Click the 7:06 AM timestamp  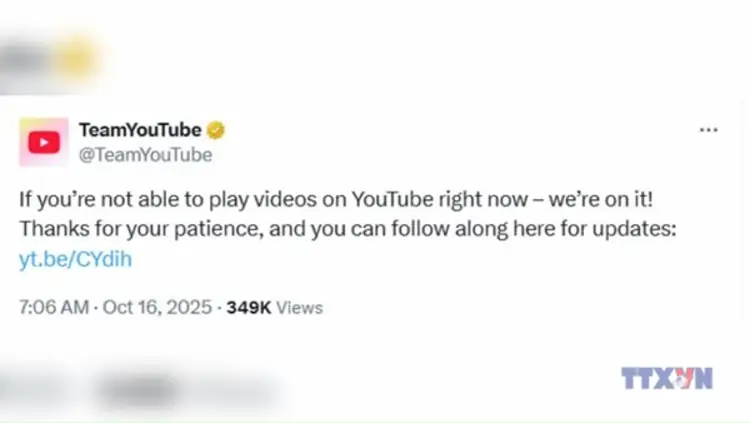pos(54,307)
